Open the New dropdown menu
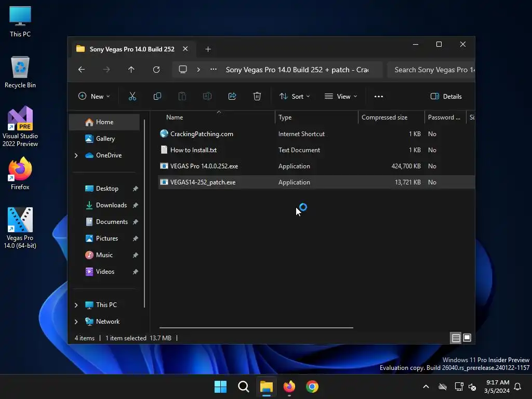The image size is (532, 399). [94, 96]
